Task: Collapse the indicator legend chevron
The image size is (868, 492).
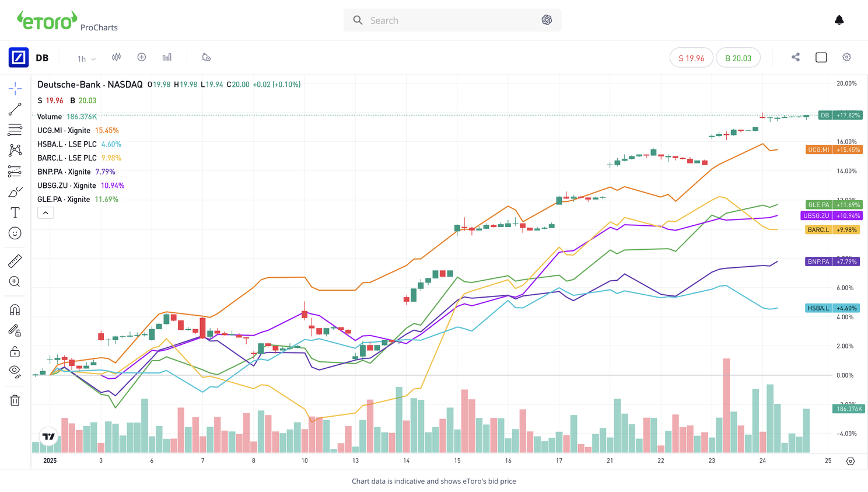Action: click(x=45, y=213)
